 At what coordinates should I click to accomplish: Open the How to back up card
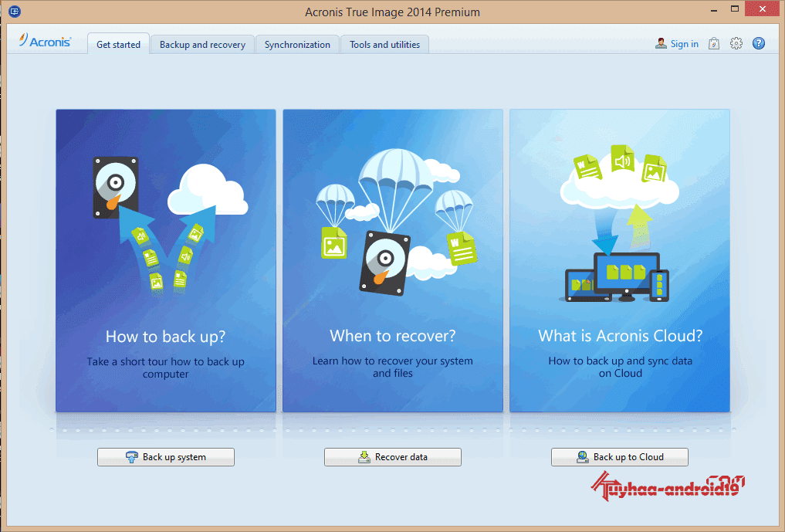tap(166, 260)
